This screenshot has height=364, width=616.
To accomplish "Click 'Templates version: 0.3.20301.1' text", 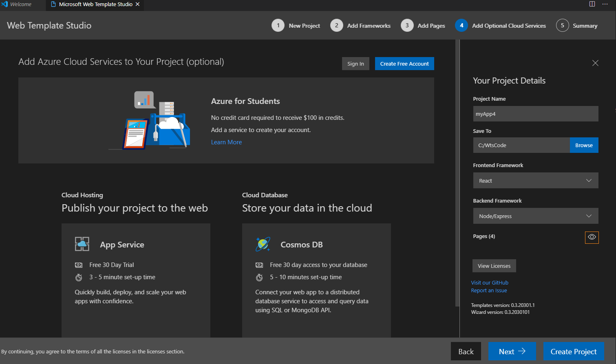I will pyautogui.click(x=503, y=305).
